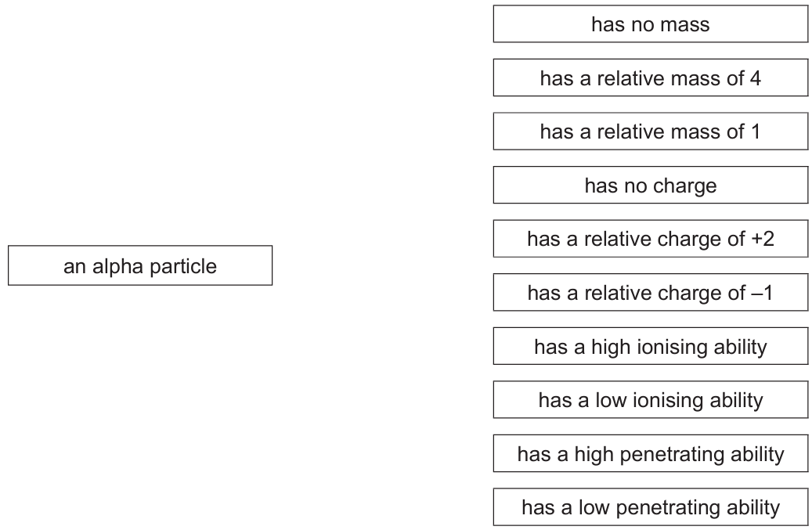Click the number 4 in mass box
The width and height of the screenshot is (812, 530).
point(755,78)
